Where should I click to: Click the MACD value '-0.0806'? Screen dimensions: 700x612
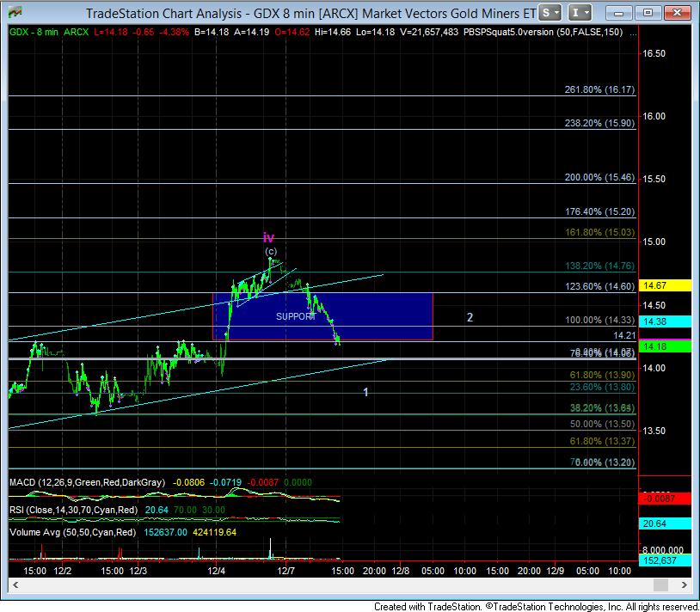(189, 483)
